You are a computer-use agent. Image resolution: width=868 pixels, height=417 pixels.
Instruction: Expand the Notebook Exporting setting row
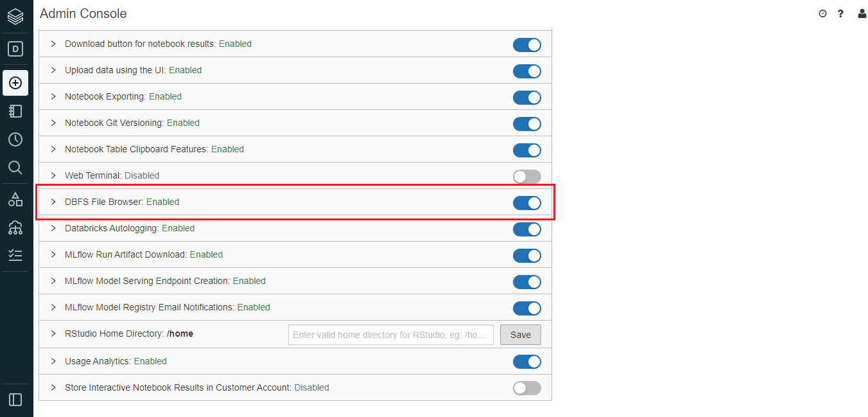point(53,97)
